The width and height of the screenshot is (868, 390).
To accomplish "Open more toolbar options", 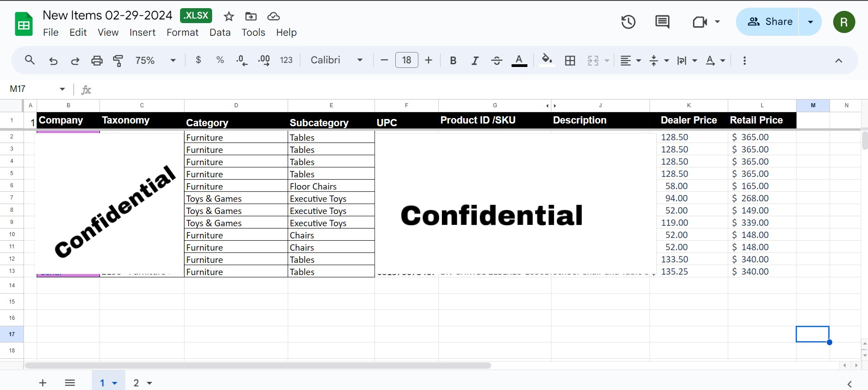I will (x=745, y=60).
